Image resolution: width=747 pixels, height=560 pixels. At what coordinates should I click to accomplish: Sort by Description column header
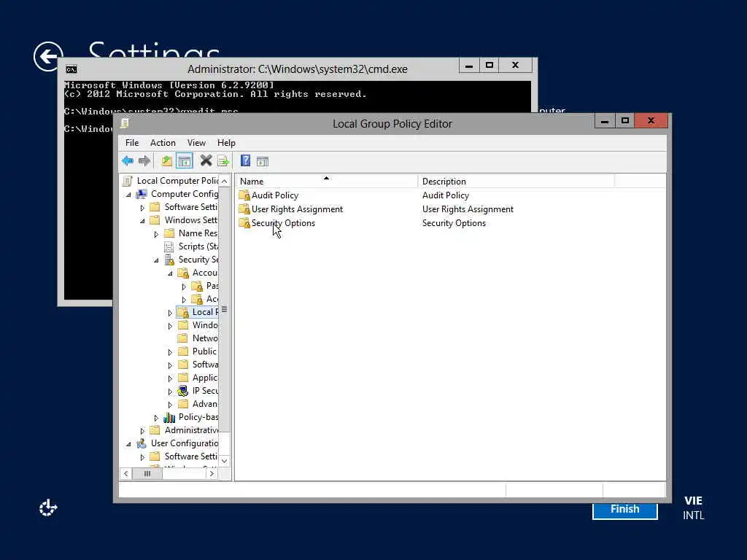[x=516, y=181]
